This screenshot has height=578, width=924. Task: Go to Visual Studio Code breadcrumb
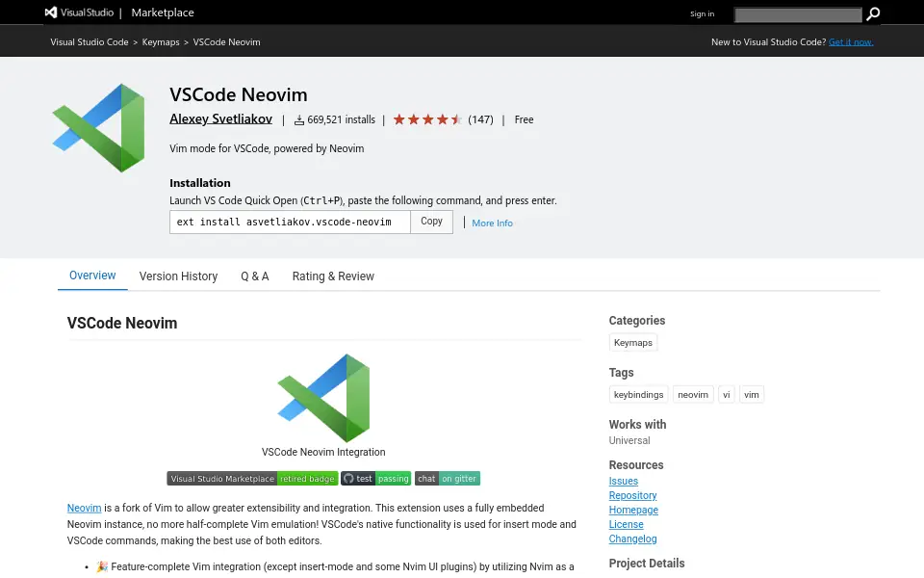(x=90, y=41)
